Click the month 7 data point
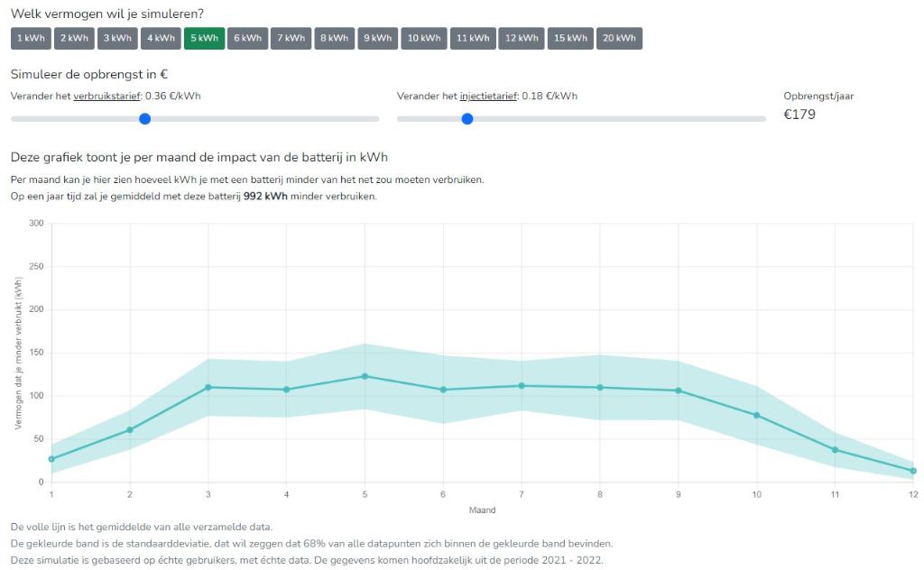 click(x=522, y=386)
